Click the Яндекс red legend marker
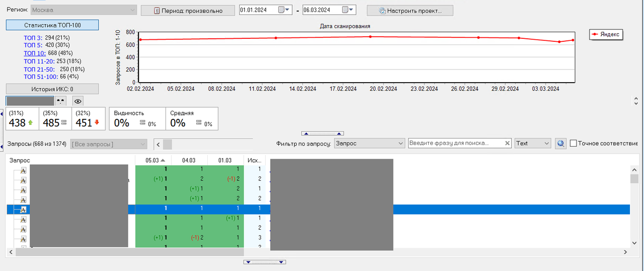This screenshot has width=644, height=271. pos(595,34)
